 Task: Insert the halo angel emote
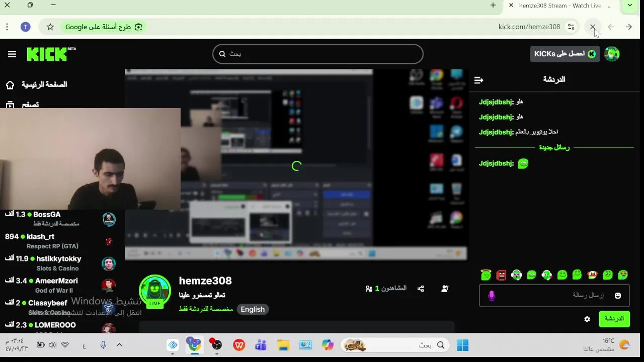pyautogui.click(x=486, y=275)
